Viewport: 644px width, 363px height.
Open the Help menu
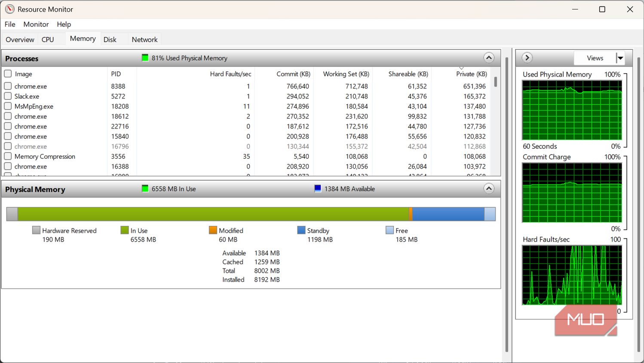(x=64, y=24)
